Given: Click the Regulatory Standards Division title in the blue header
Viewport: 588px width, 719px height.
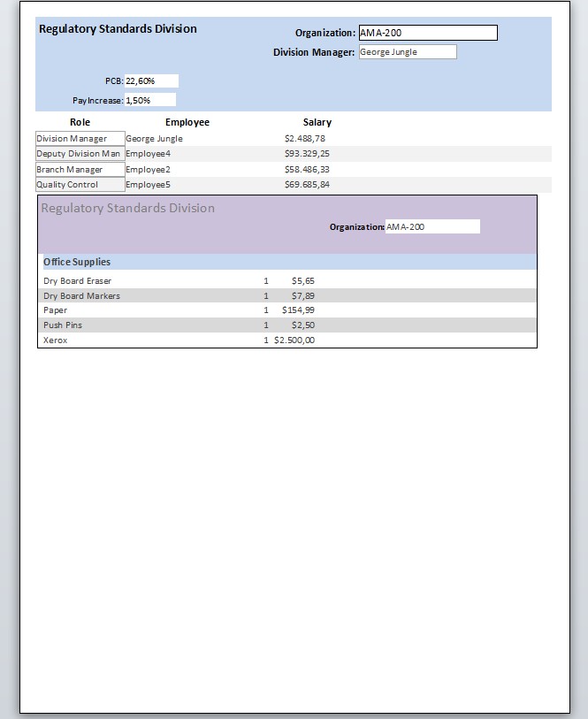Looking at the screenshot, I should click(x=118, y=29).
